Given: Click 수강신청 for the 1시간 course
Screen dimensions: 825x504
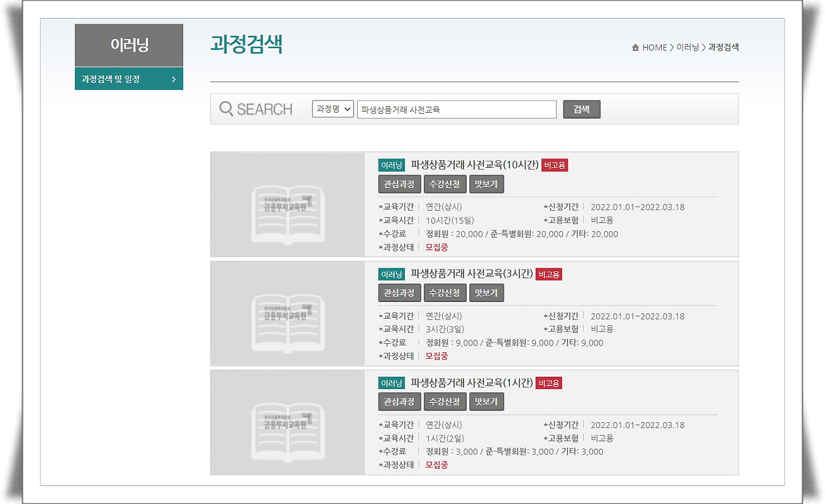Looking at the screenshot, I should click(x=444, y=402).
